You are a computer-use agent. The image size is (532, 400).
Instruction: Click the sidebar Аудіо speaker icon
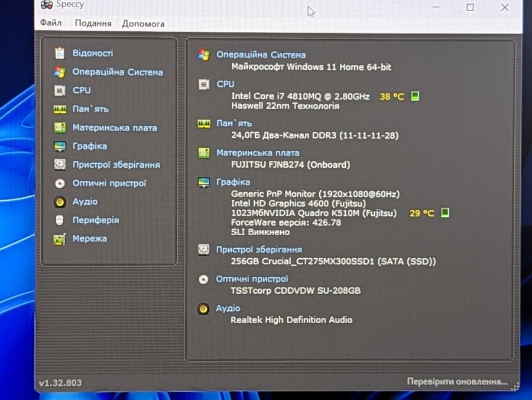click(x=60, y=202)
